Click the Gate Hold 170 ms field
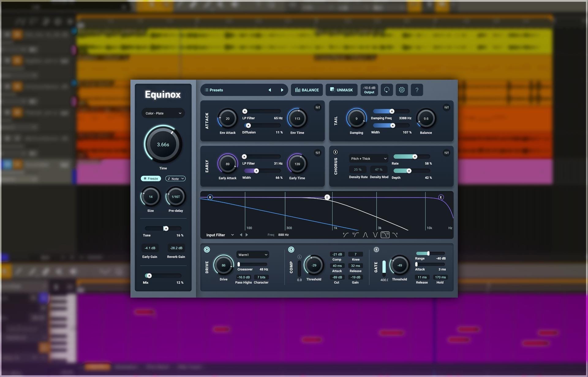This screenshot has width=588, height=377. point(440,277)
